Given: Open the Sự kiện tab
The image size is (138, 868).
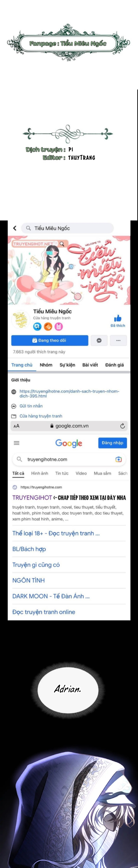Looking at the screenshot, I should [x=68, y=365].
